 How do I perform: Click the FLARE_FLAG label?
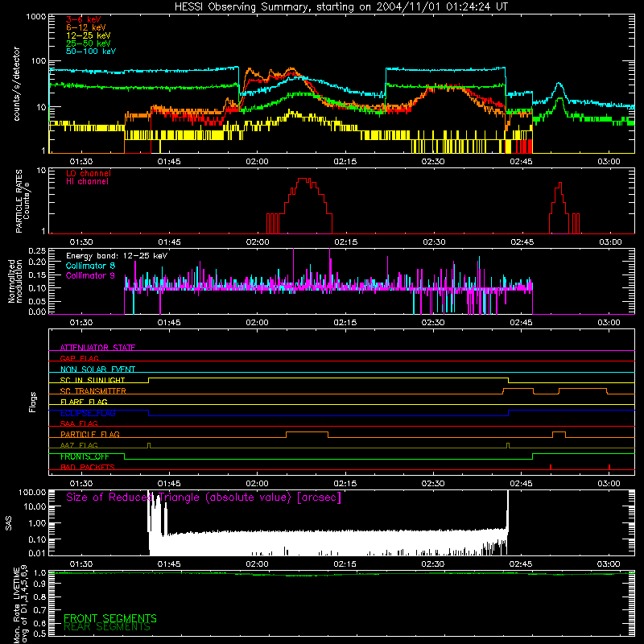coord(84,402)
